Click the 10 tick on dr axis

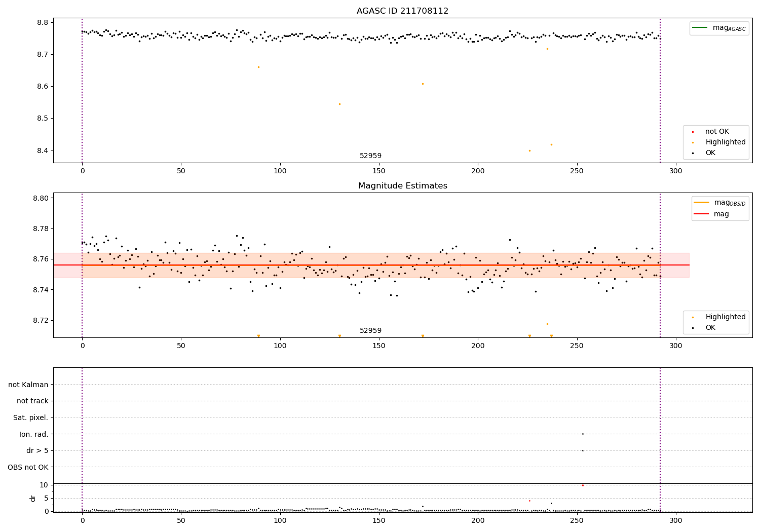[x=44, y=485]
